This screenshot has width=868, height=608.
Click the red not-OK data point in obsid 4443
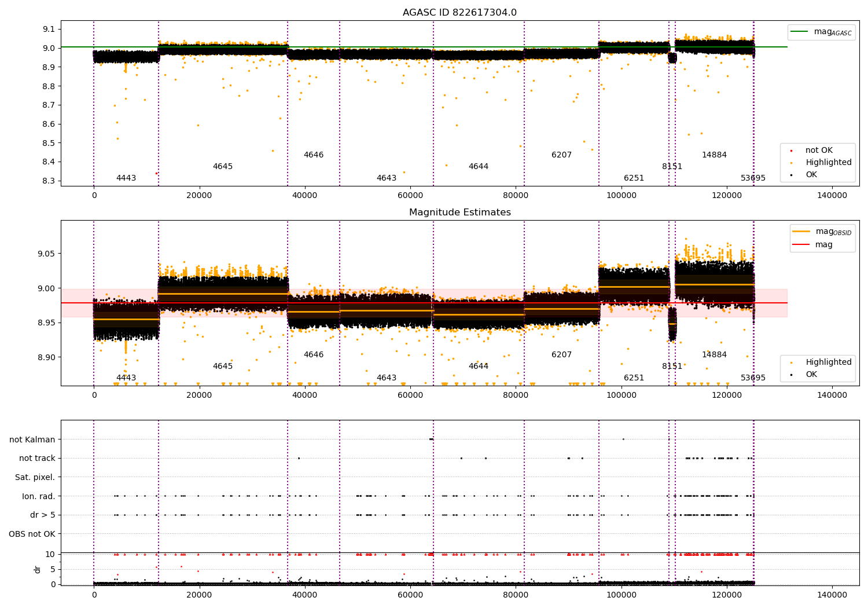coord(156,173)
